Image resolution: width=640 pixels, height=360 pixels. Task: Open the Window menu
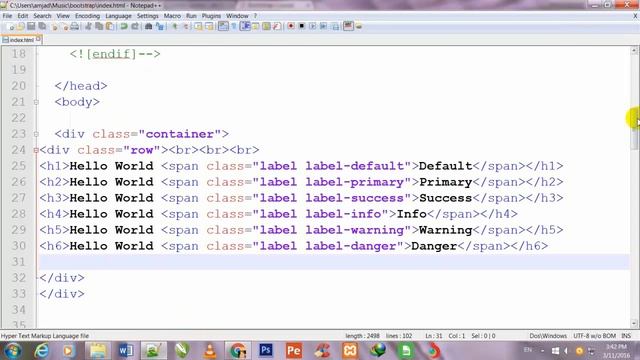coord(237,16)
